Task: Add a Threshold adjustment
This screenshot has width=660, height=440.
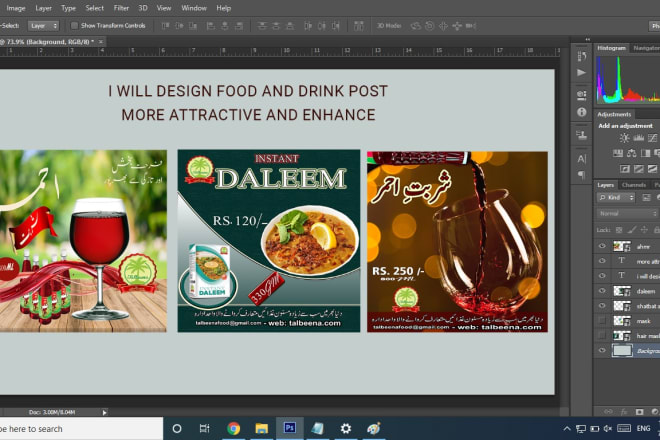Action: pos(652,169)
